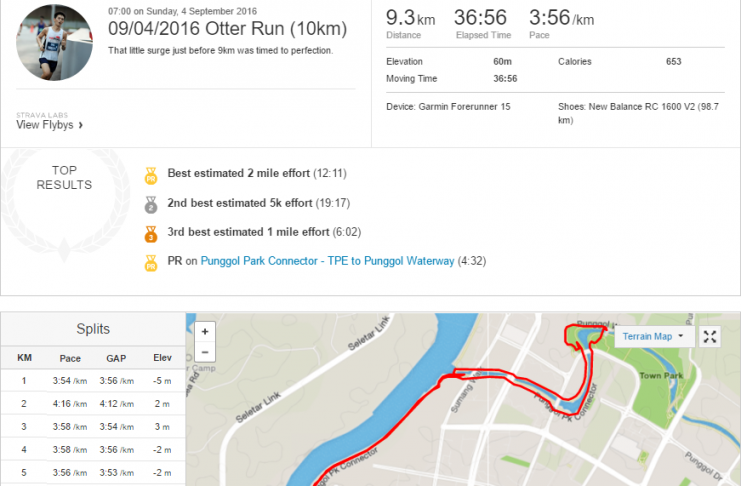This screenshot has width=741, height=486.
Task: Click the Pace column header in Splits
Action: coord(70,358)
